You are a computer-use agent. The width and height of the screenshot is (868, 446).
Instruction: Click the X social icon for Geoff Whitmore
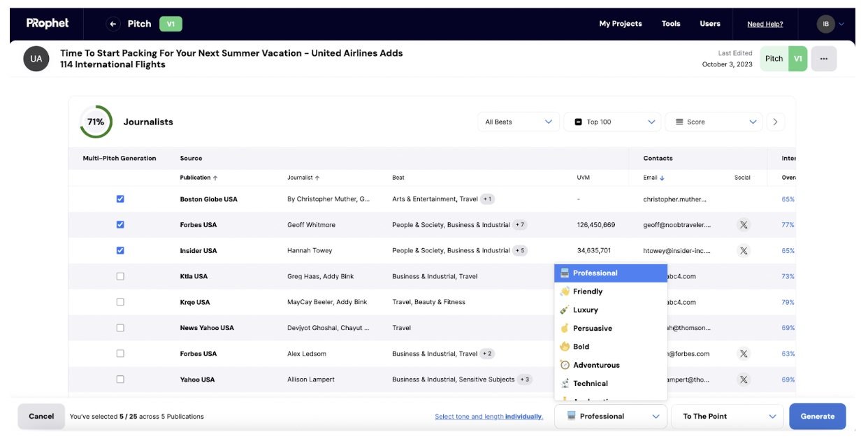(744, 225)
